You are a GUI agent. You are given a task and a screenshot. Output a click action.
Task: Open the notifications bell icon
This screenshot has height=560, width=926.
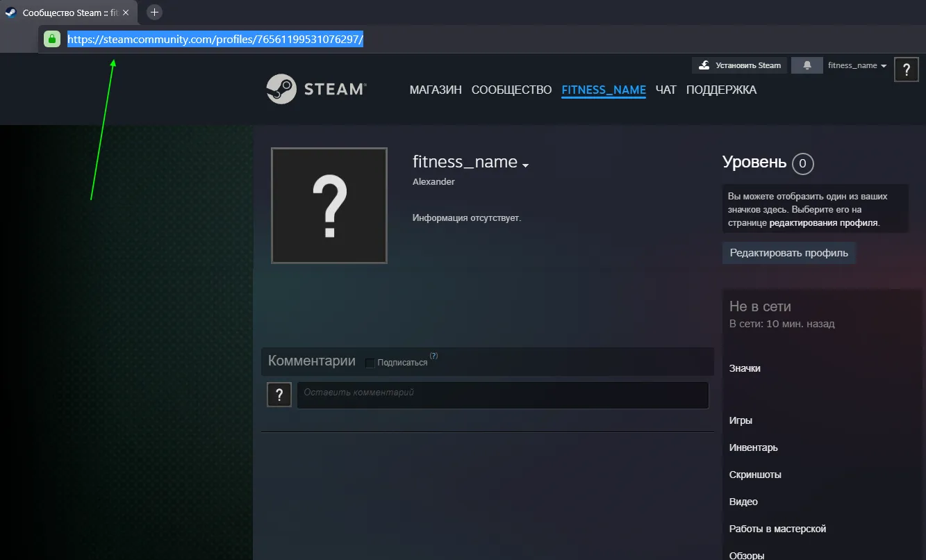point(807,65)
